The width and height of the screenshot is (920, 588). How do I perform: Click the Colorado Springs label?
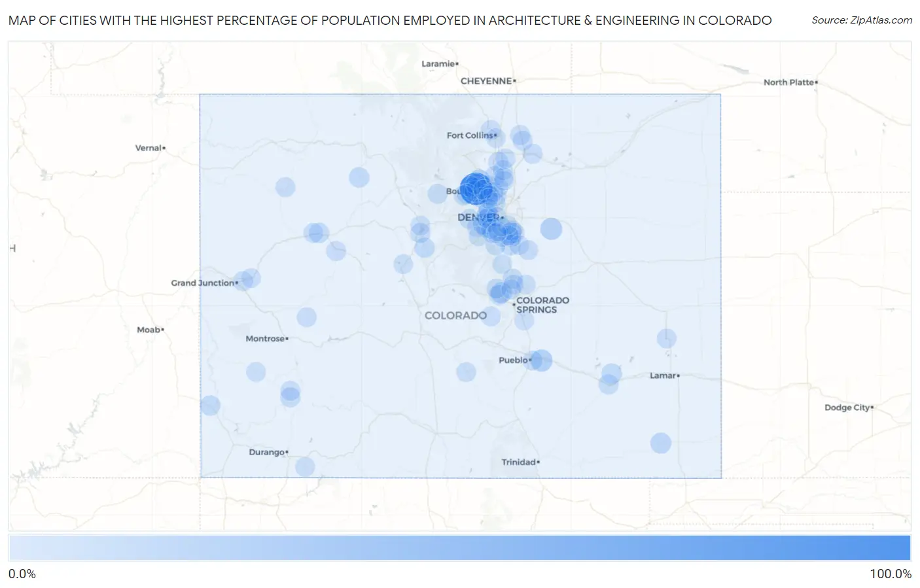click(x=542, y=305)
